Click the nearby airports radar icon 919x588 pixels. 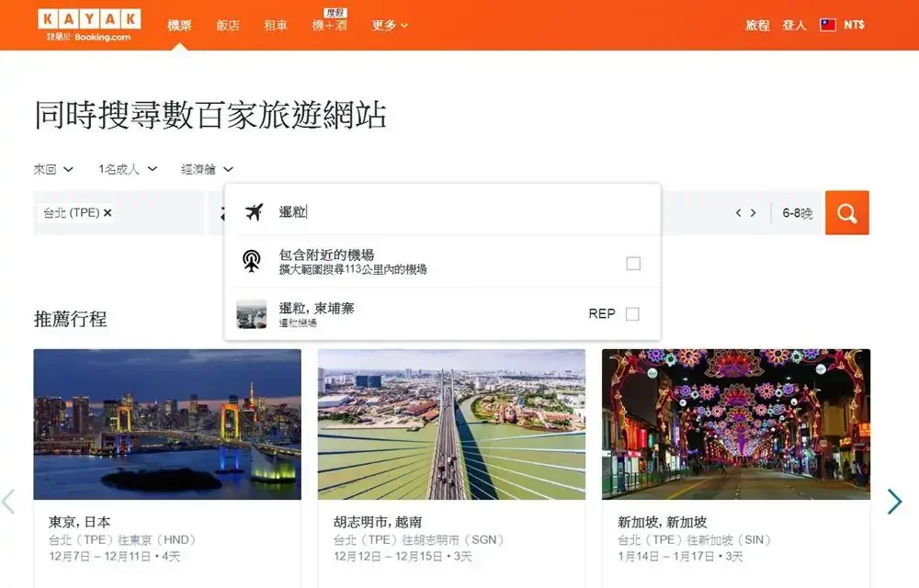[251, 262]
